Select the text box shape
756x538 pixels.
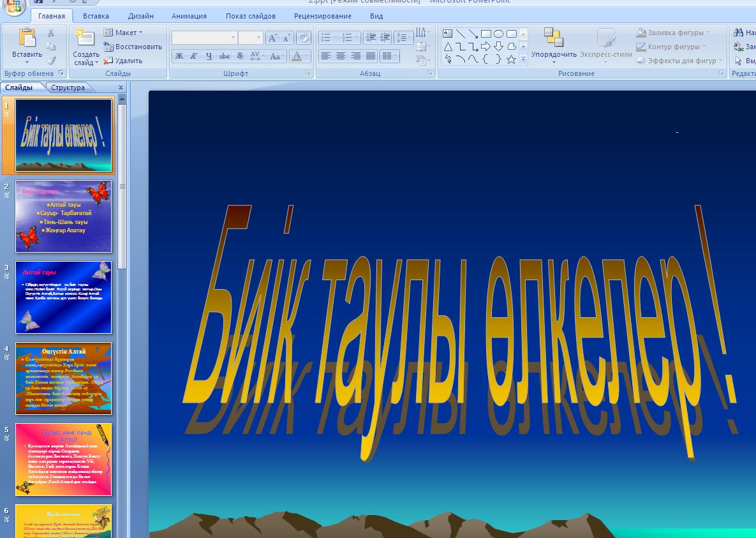click(x=447, y=34)
